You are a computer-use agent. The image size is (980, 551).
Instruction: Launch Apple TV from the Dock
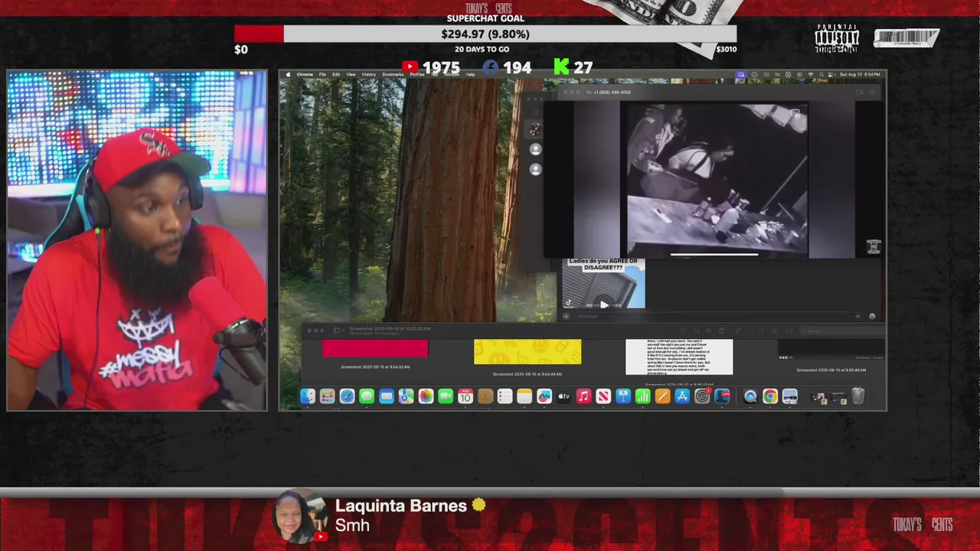click(x=564, y=396)
